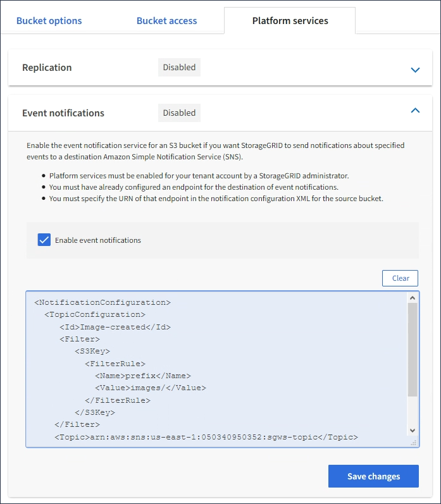Click the Enable event notifications label

[x=98, y=240]
